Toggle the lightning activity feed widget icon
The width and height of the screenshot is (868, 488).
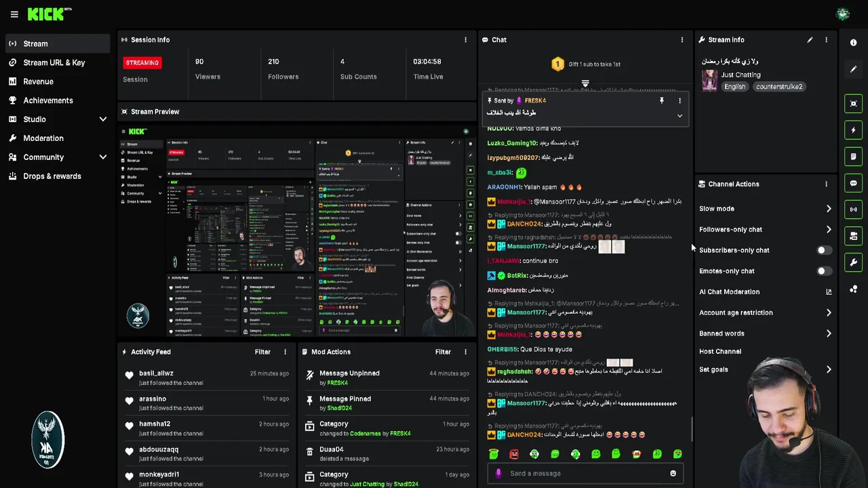pyautogui.click(x=853, y=130)
